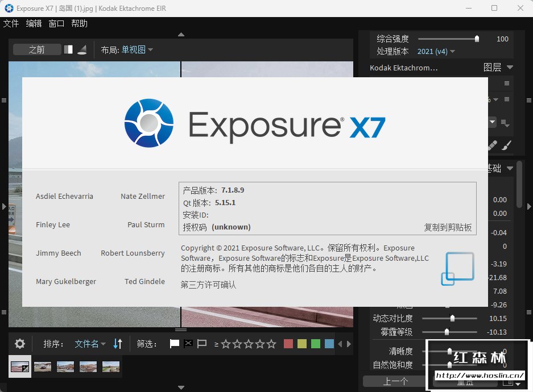
Task: Select the fourth filmstrip thumbnail
Action: (88, 366)
